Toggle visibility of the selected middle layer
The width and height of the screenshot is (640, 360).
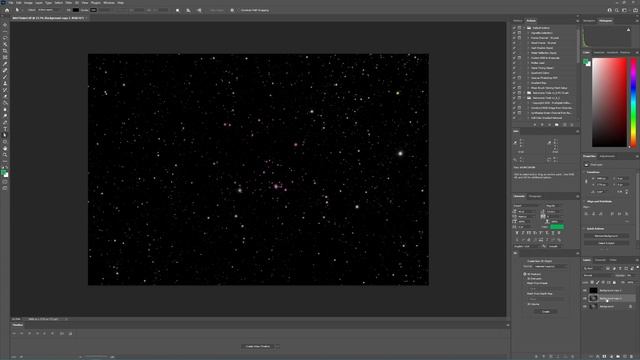pos(585,298)
